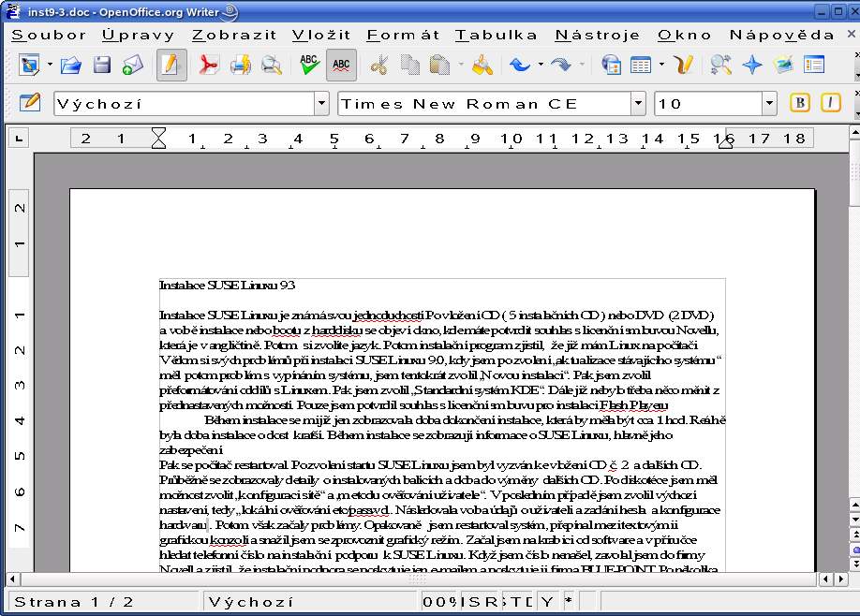Viewport: 860px width, 616px height.
Task: Open the Soubor menu
Action: [49, 35]
